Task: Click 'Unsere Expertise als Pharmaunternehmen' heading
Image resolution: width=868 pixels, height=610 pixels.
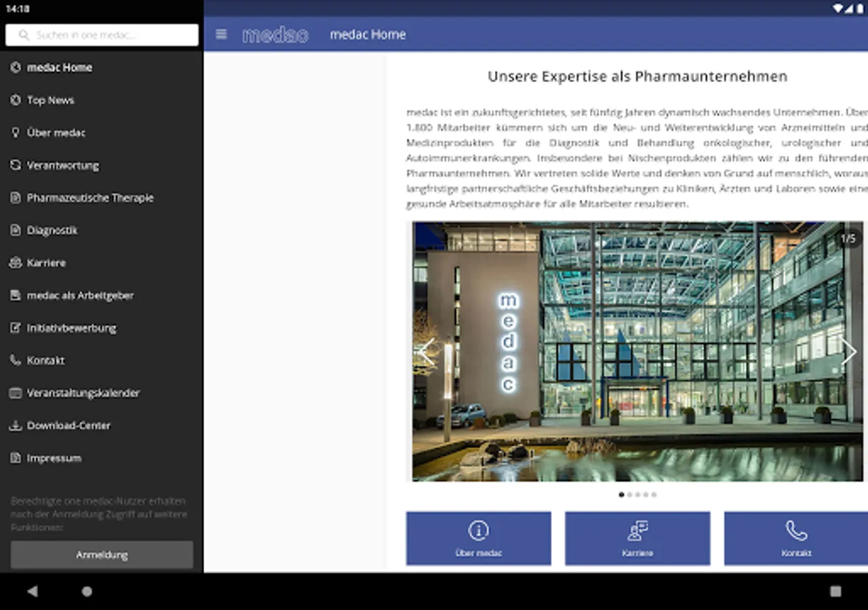Action: (637, 77)
